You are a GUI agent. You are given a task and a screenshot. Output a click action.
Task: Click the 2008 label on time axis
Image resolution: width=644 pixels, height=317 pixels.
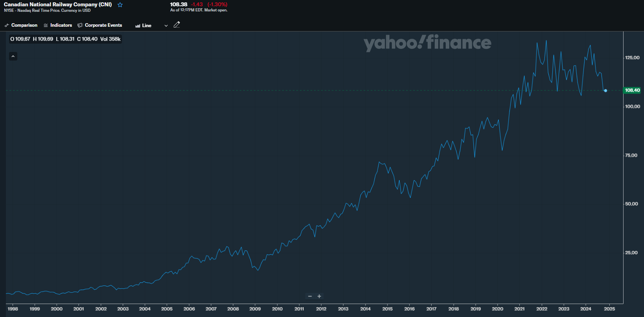coord(233,309)
